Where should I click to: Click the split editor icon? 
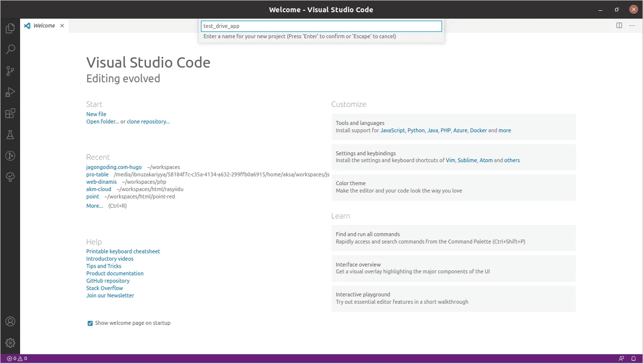point(619,25)
